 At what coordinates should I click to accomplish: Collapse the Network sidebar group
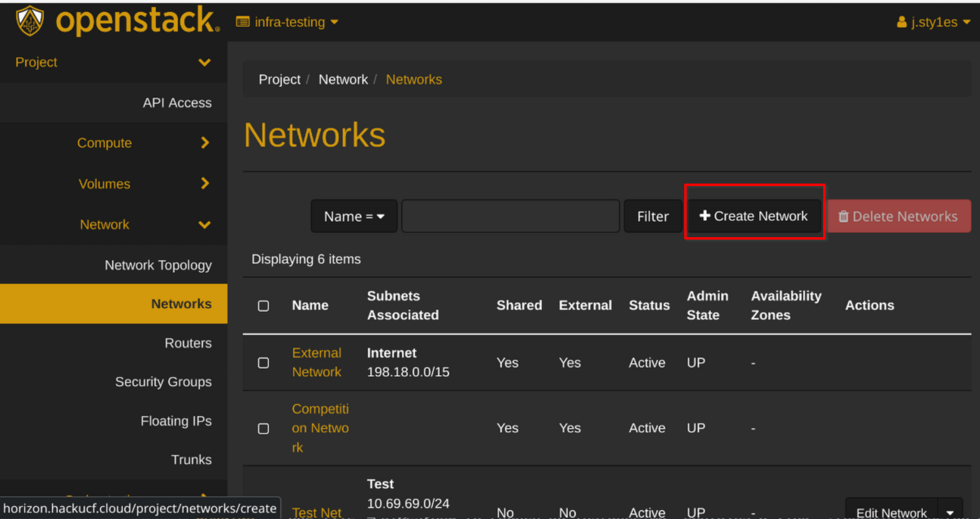click(113, 224)
